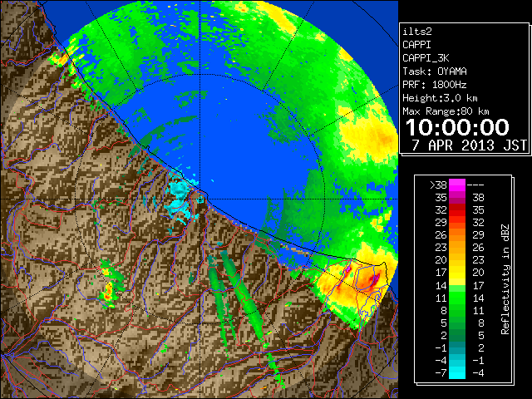Select the "CAPPI_3K" product label
The height and width of the screenshot is (399, 532).
pos(426,58)
